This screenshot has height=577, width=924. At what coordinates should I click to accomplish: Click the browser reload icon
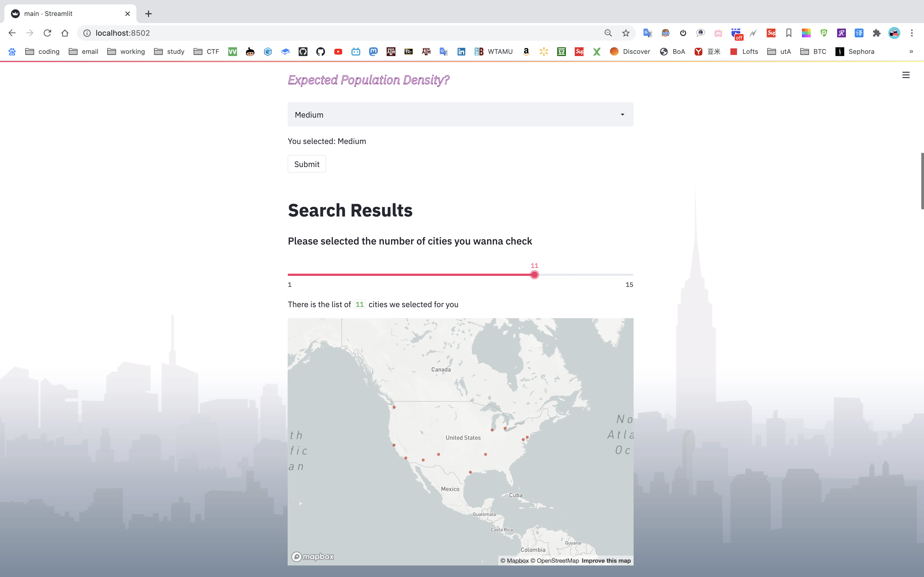tap(47, 33)
